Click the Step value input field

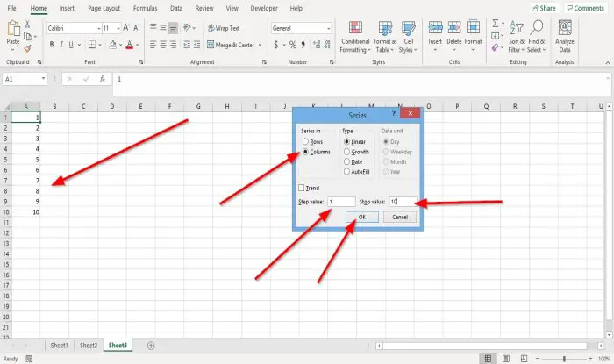pos(341,202)
